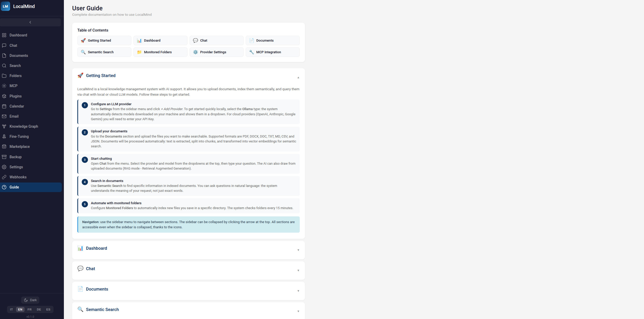Collapse the Getting Started section arrow
The height and width of the screenshot is (319, 644).
pos(298,78)
